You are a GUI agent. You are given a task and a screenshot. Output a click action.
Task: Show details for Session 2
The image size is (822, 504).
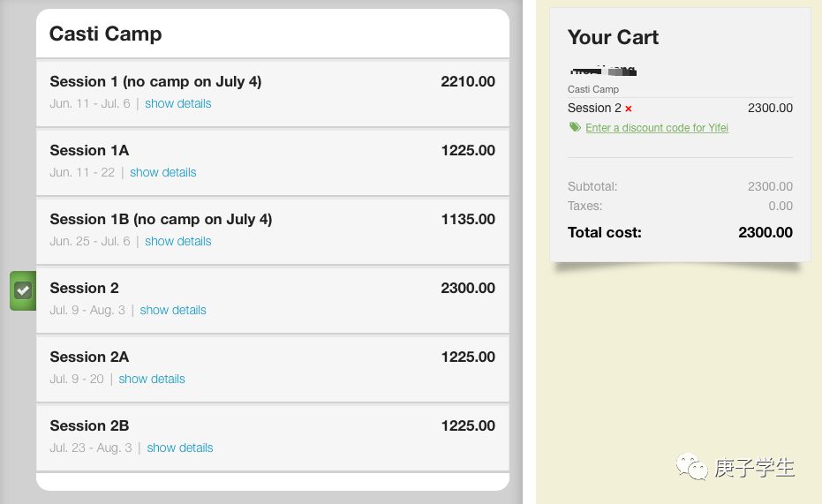coord(172,310)
